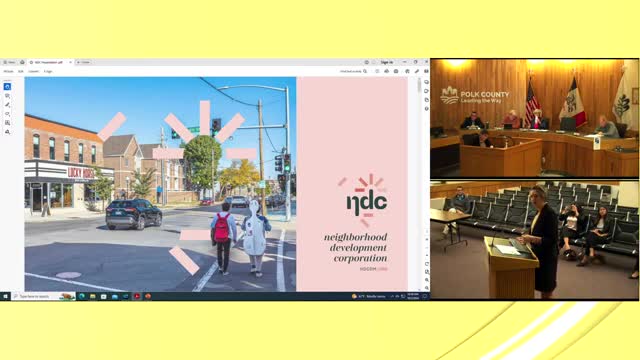Open the Acrobat Menu button

point(9,62)
